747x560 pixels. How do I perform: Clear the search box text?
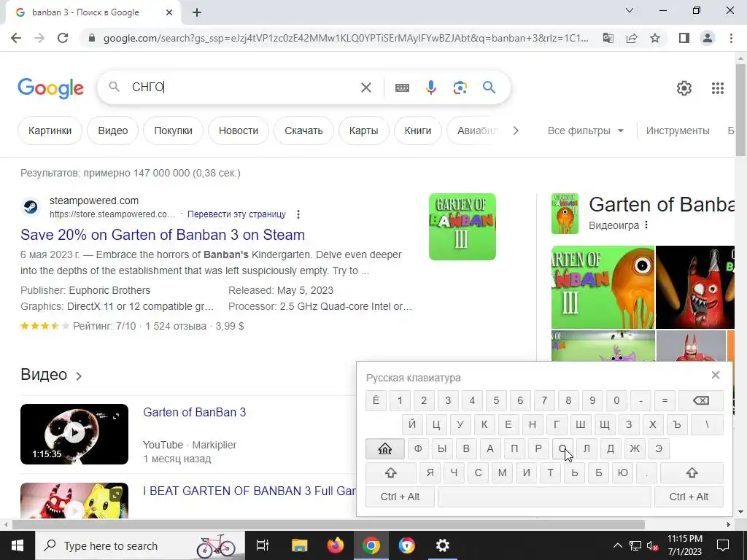coord(366,87)
